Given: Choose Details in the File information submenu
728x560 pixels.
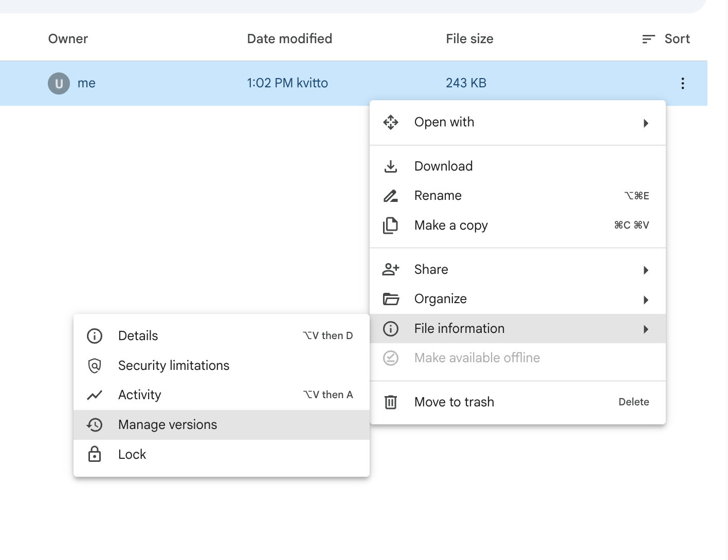Looking at the screenshot, I should tap(138, 336).
